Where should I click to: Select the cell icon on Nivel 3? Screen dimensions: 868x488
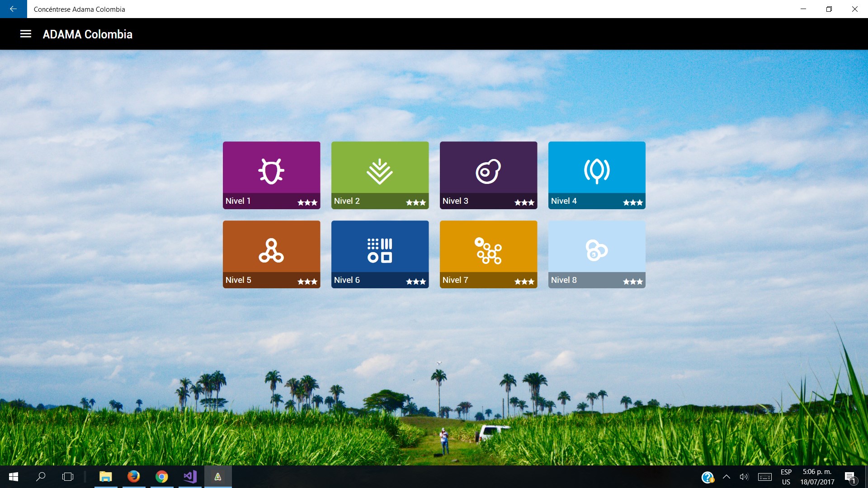click(488, 171)
